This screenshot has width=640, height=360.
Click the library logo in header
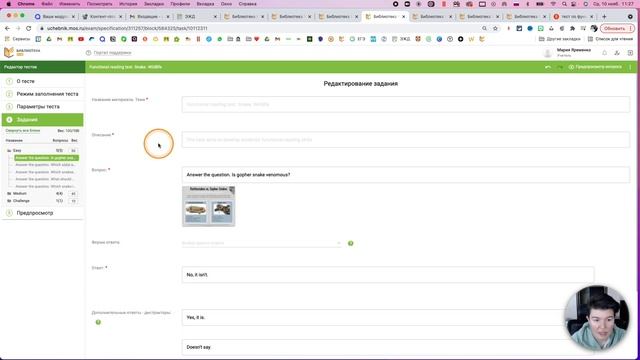[22, 52]
